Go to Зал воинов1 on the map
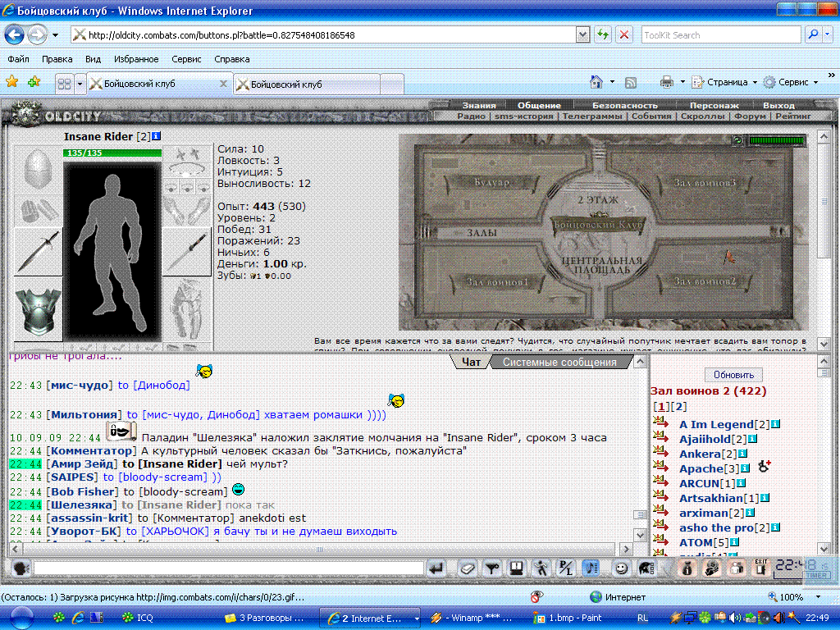The image size is (840, 630). [497, 281]
